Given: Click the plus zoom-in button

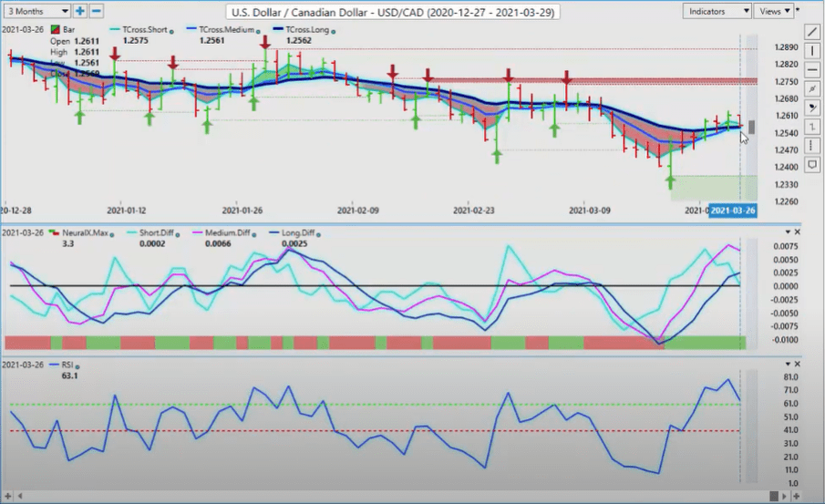Looking at the screenshot, I should [x=80, y=11].
